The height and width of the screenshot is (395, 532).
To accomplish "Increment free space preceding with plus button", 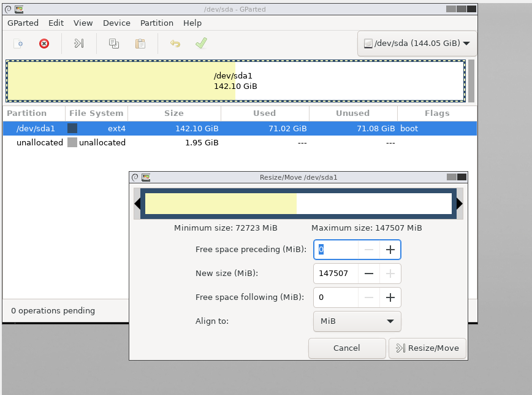I will point(389,250).
